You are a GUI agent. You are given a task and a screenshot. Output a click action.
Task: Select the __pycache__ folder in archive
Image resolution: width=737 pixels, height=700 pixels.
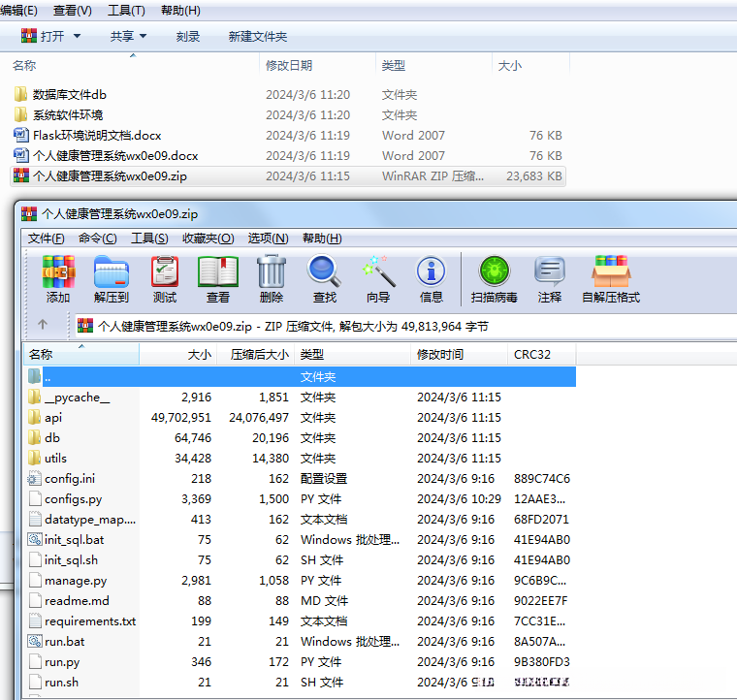(x=77, y=398)
